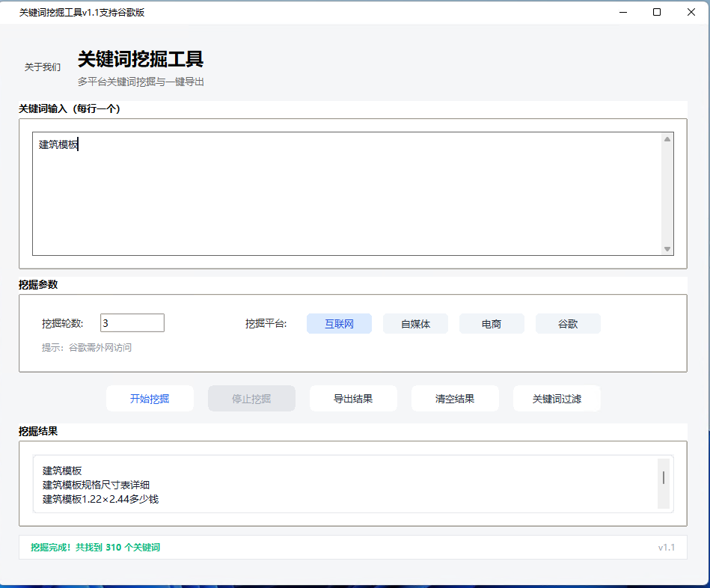The width and height of the screenshot is (710, 588).
Task: Select the 谷歌 platform option
Action: click(568, 324)
